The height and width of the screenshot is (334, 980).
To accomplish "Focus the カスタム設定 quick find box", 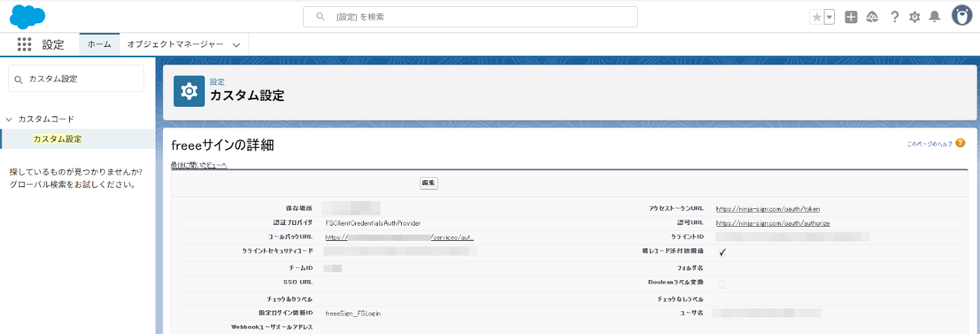I will [x=76, y=78].
